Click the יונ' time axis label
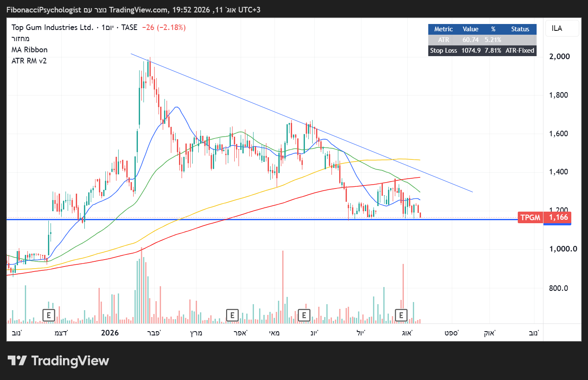Image resolution: width=588 pixels, height=380 pixels. click(x=314, y=333)
